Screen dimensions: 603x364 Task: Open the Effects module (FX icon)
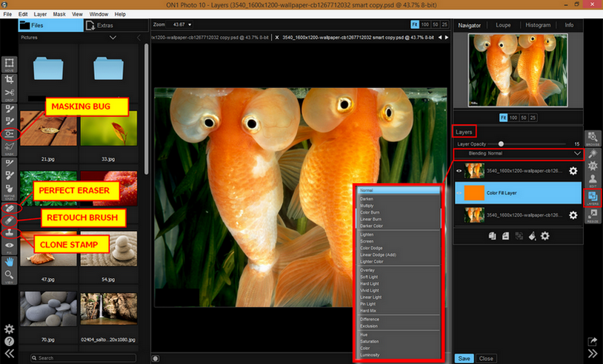593,166
